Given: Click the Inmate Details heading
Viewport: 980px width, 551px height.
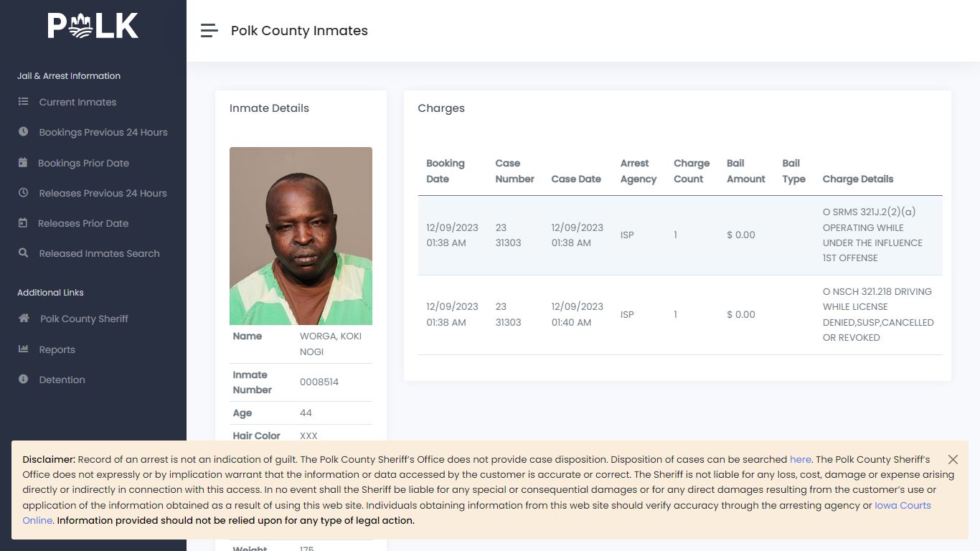Looking at the screenshot, I should (269, 108).
